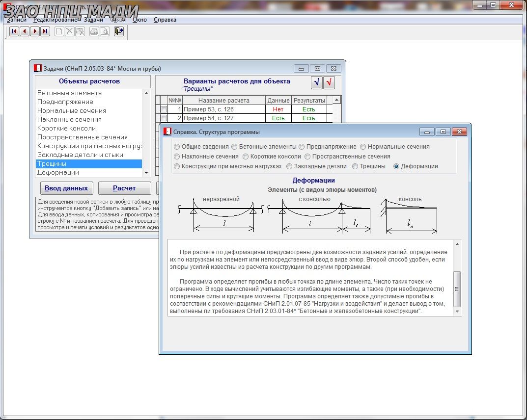Select Трещины in objects list
This screenshot has height=420, width=527.
point(89,164)
